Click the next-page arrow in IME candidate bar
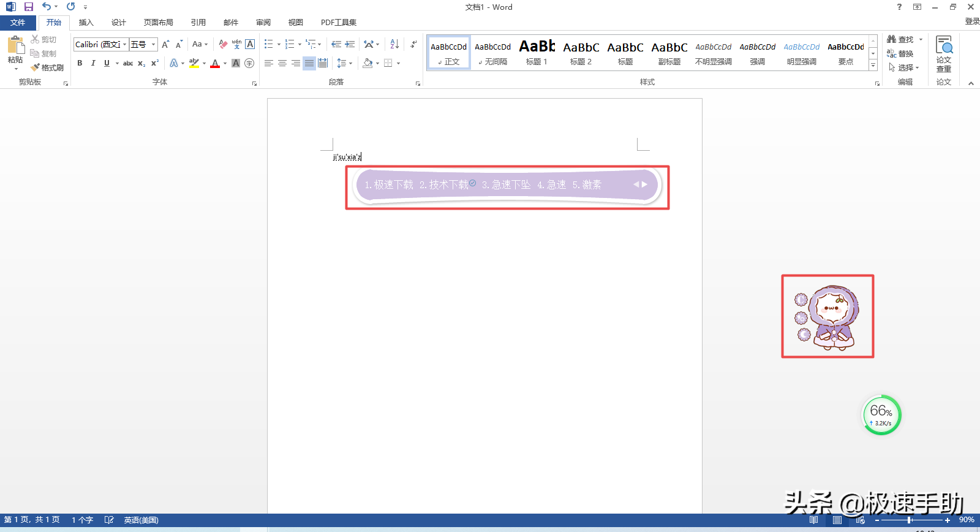Image resolution: width=980 pixels, height=532 pixels. pyautogui.click(x=644, y=184)
